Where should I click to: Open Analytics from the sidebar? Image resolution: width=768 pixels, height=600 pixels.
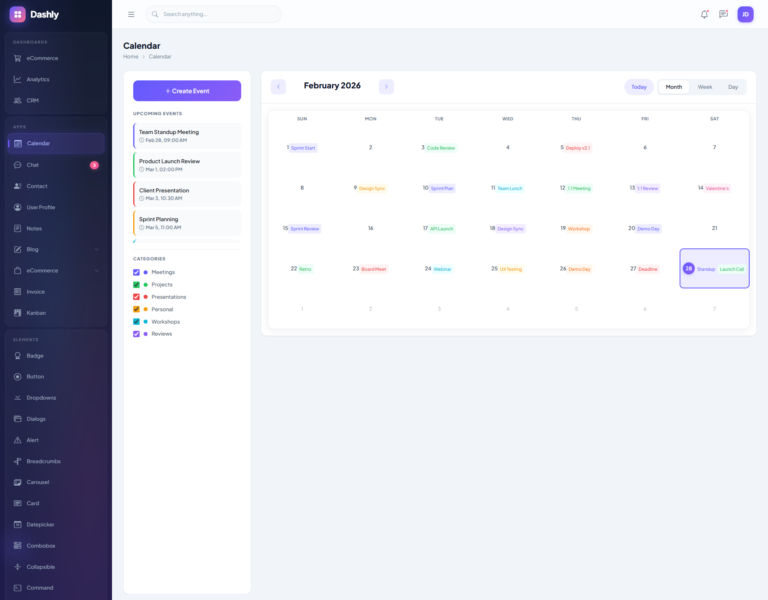coord(38,79)
